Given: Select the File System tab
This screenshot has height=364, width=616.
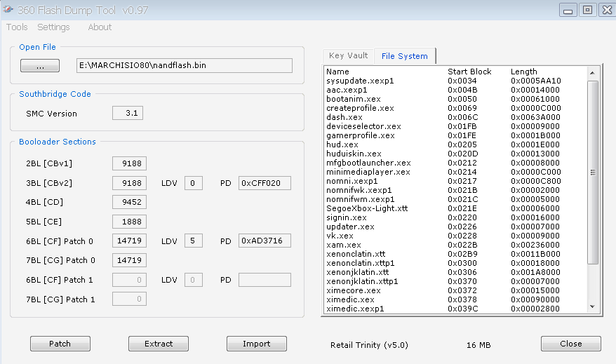Looking at the screenshot, I should click(x=404, y=56).
